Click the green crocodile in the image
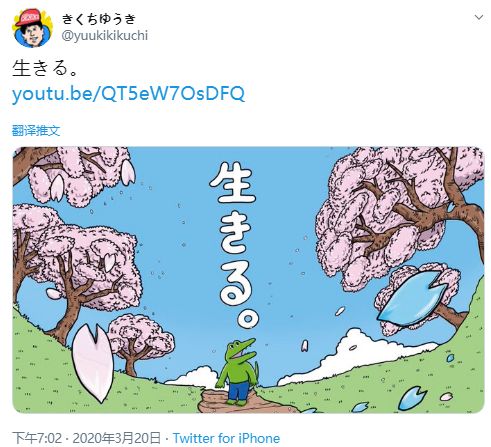This screenshot has height=447, width=491. 238,372
